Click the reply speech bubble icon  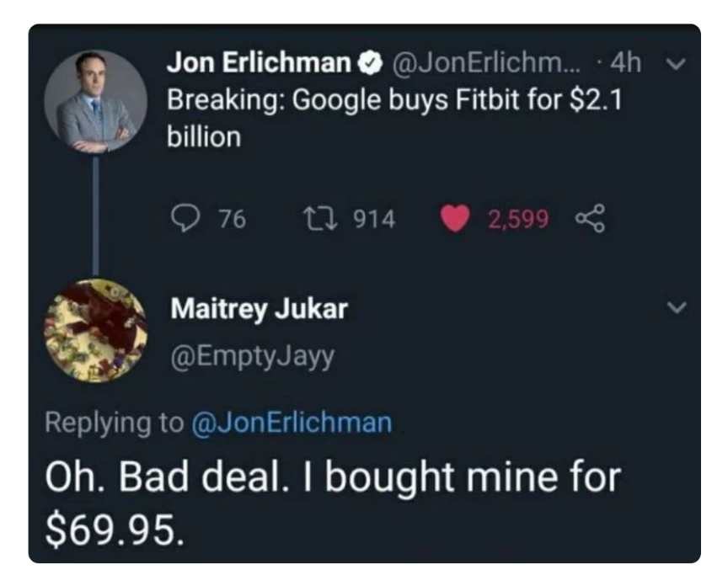click(183, 219)
